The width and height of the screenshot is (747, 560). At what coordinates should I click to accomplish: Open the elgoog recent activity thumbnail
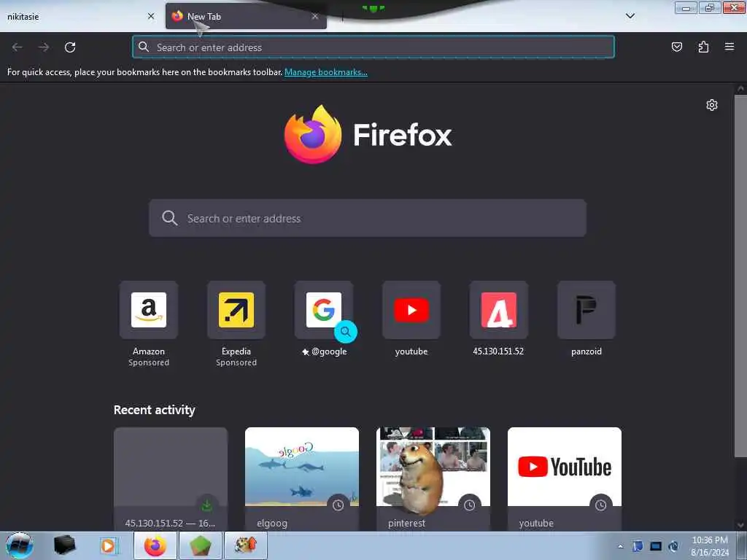[x=302, y=467]
